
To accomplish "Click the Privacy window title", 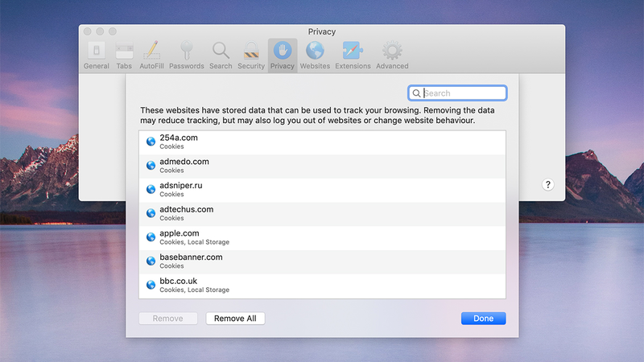I will 322,31.
